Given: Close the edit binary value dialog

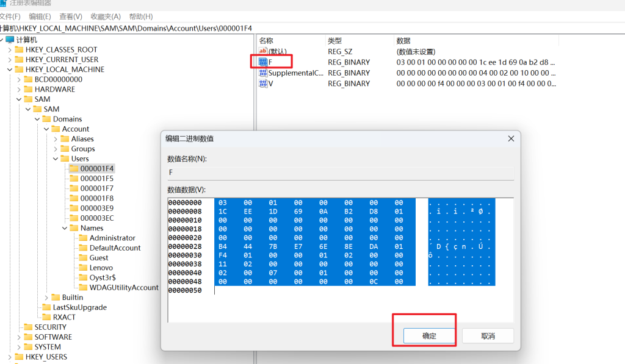Looking at the screenshot, I should pyautogui.click(x=511, y=139).
